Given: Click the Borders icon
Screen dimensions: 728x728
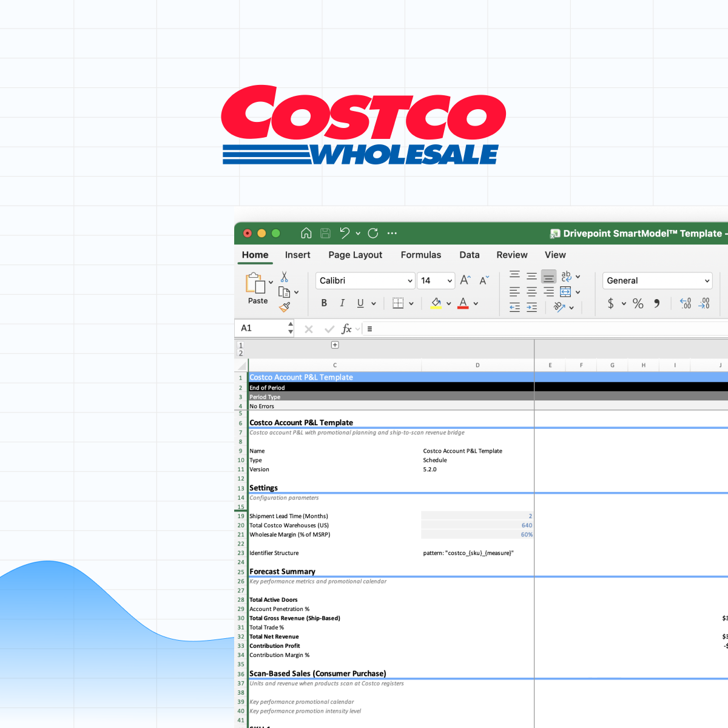Looking at the screenshot, I should click(x=398, y=303).
